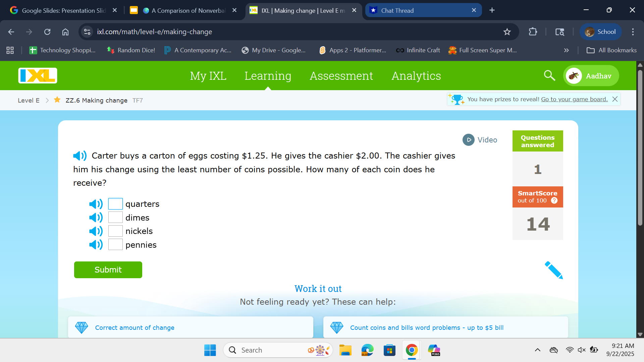This screenshot has height=362, width=644.
Task: Open the 'Go to your game board' link
Action: [574, 99]
